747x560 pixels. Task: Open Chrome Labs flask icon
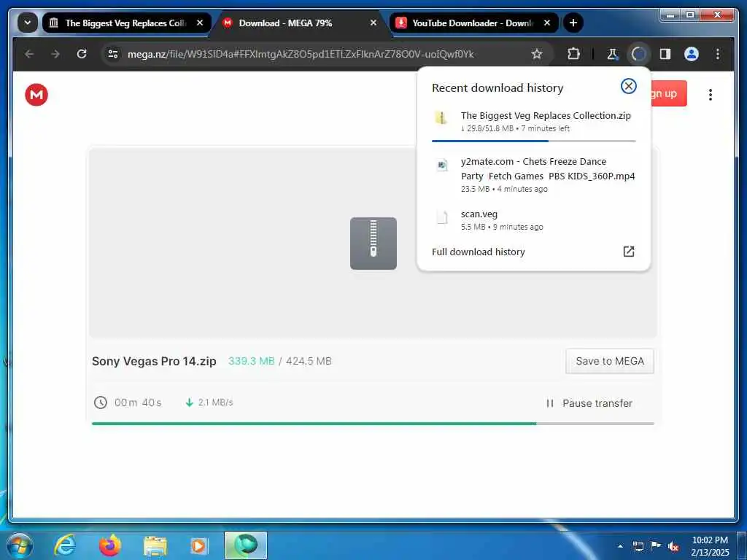pyautogui.click(x=612, y=54)
